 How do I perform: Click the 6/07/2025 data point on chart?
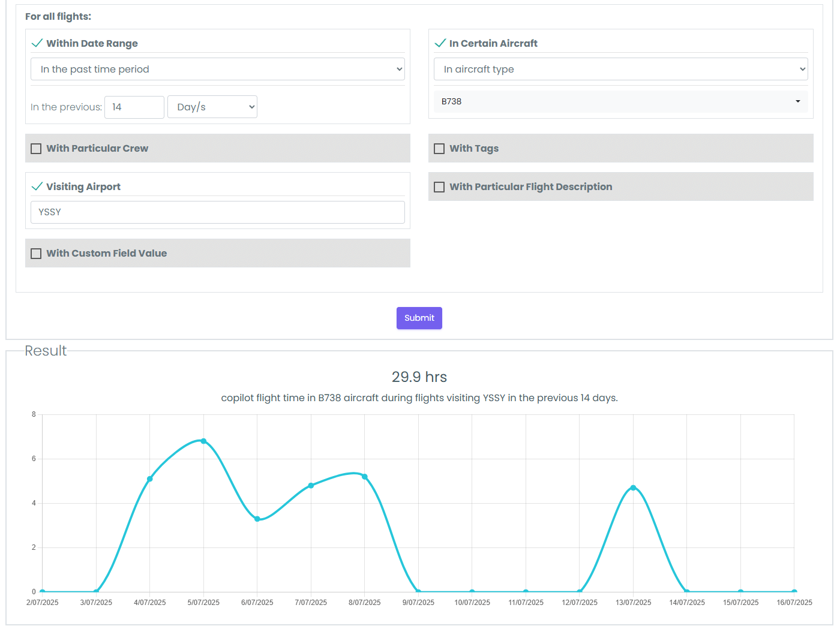257,519
